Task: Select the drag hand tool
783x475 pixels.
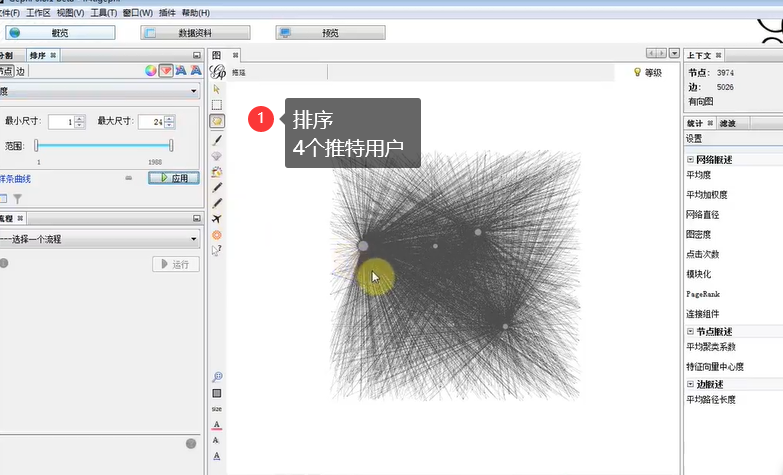Action: tap(217, 121)
